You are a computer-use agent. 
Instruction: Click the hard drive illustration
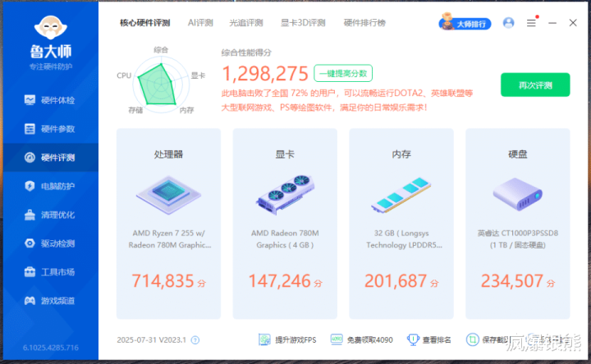[518, 194]
